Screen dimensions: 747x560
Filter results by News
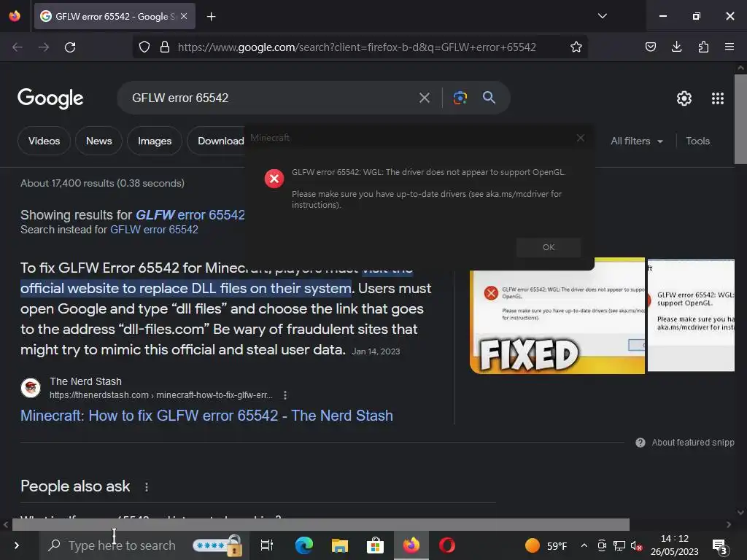(x=98, y=141)
